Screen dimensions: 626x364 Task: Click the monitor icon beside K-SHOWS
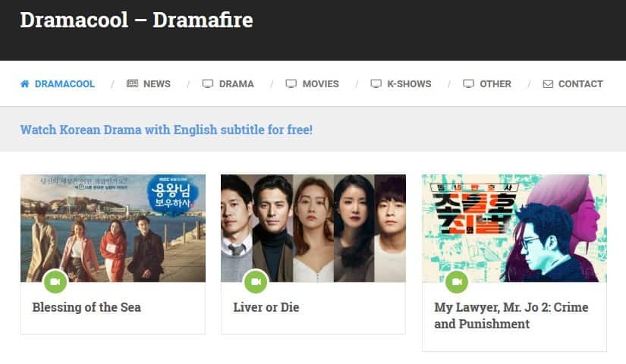376,83
